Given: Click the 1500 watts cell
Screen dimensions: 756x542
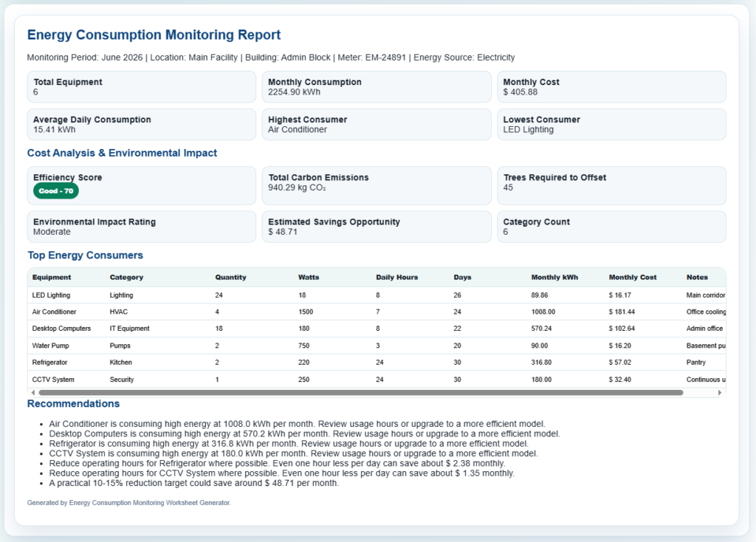Looking at the screenshot, I should [306, 312].
